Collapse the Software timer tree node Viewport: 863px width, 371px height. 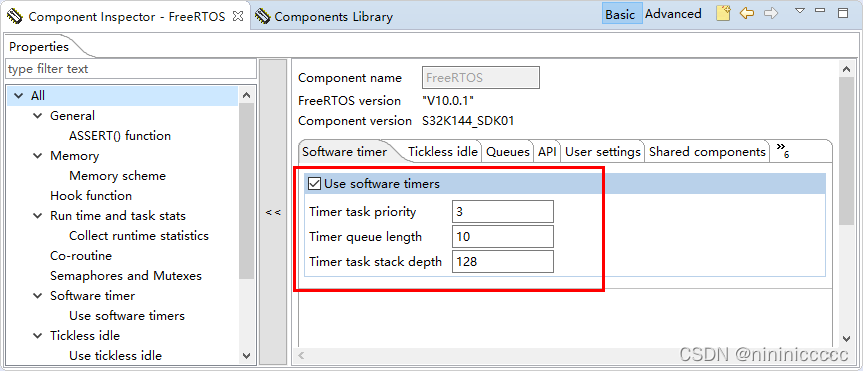37,296
